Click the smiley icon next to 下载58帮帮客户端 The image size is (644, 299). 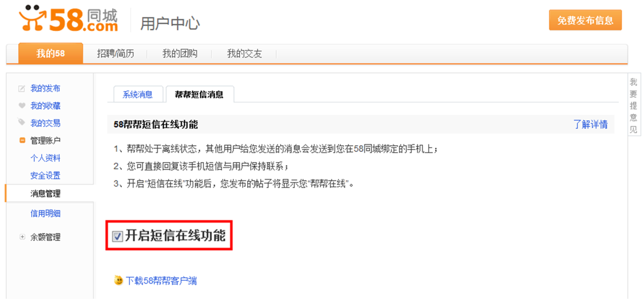coord(118,280)
